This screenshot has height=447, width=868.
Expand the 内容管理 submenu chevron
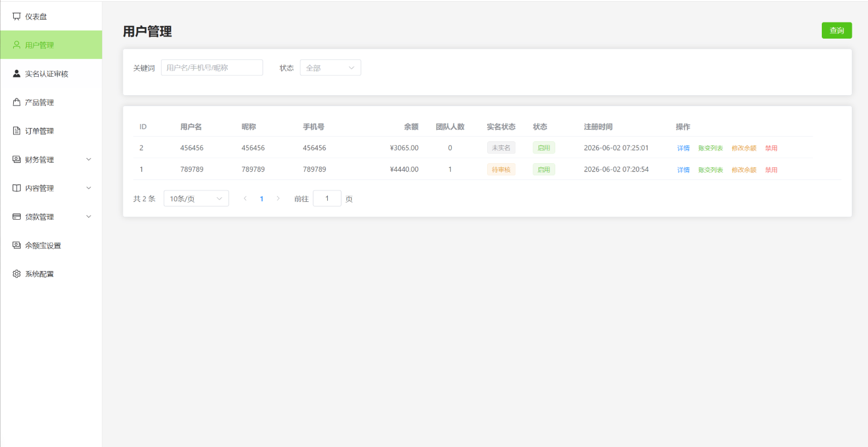89,188
